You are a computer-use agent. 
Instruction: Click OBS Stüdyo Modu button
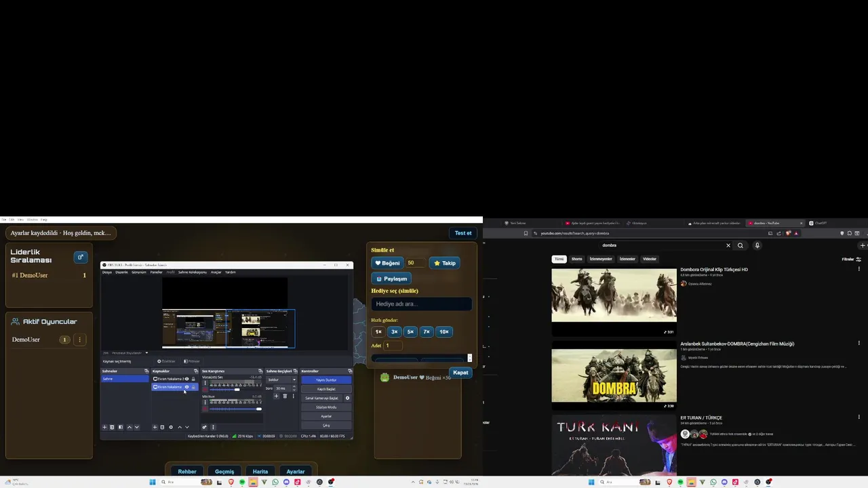[326, 407]
